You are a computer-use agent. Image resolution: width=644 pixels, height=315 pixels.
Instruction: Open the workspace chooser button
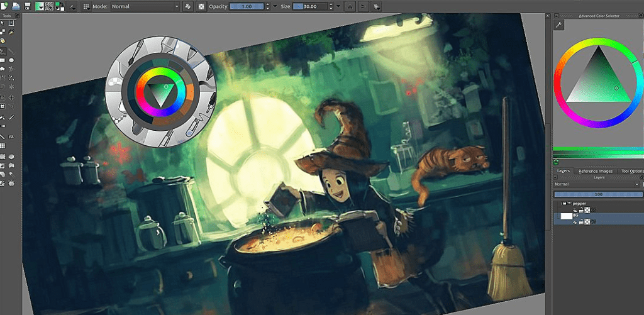click(x=377, y=6)
